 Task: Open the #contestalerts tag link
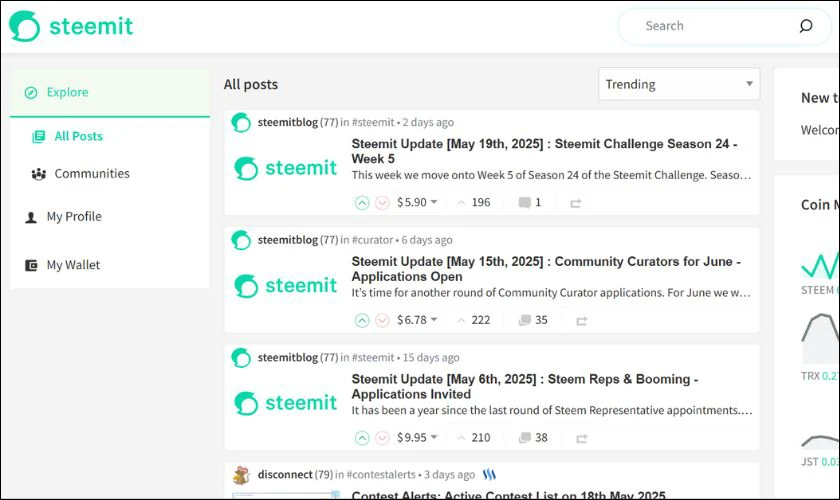381,474
